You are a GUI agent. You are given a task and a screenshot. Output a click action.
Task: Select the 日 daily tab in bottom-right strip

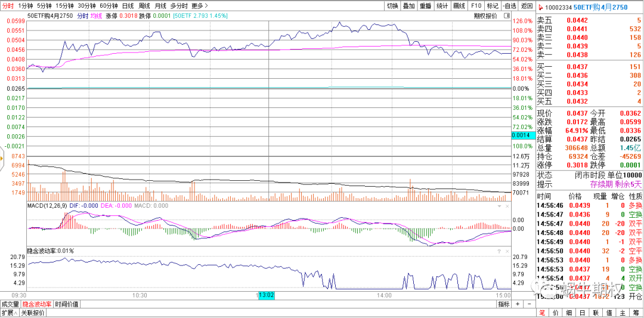[x=583, y=313]
